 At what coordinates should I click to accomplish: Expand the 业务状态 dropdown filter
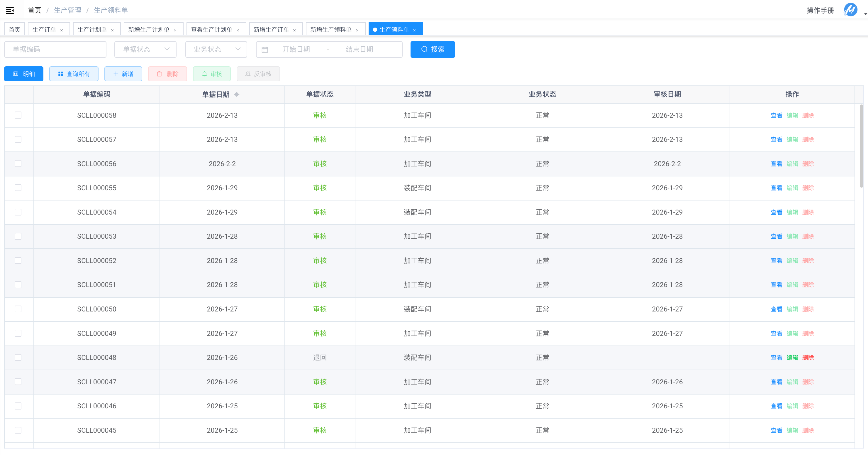click(x=216, y=49)
